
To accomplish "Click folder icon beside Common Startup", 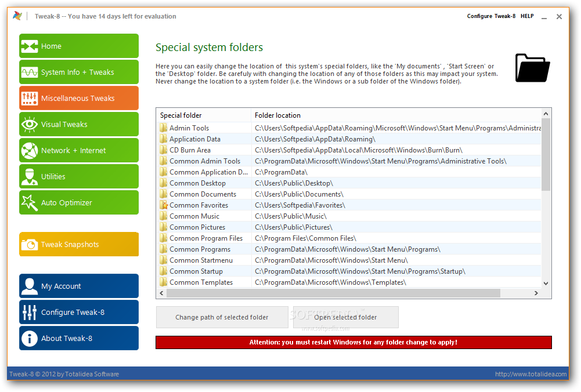I will click(x=164, y=271).
